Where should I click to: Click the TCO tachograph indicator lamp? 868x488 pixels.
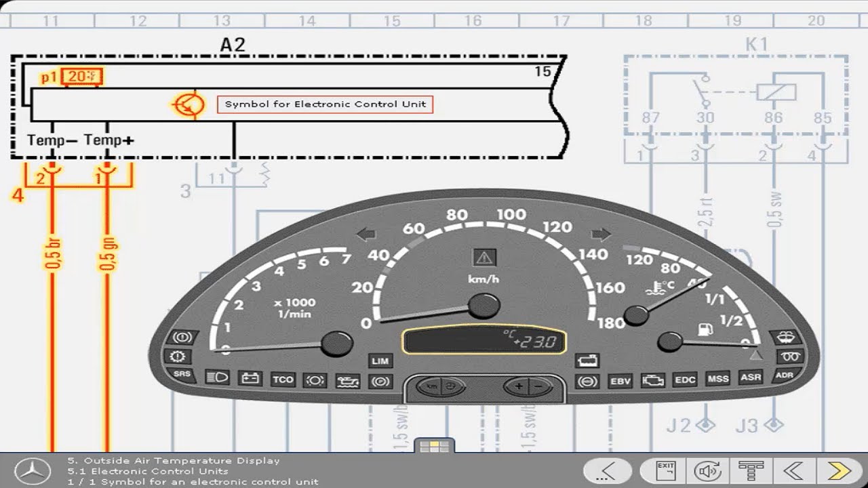pos(283,380)
